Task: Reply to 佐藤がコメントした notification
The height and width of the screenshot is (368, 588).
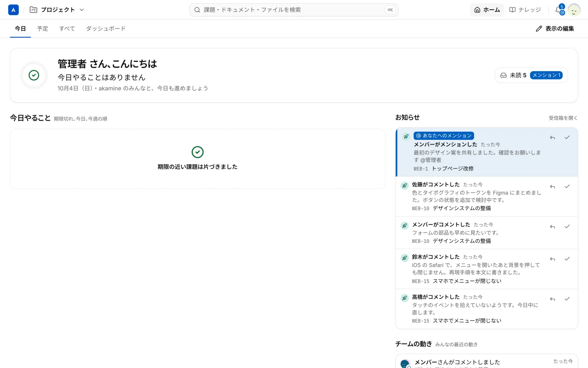Action: (552, 187)
